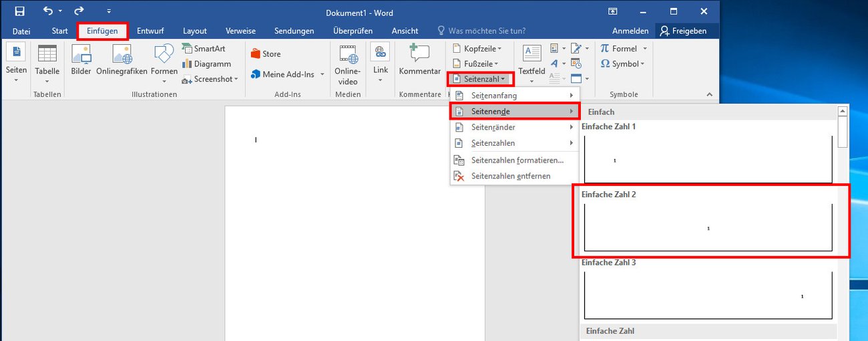Insert a table with Tabelle
This screenshot has height=341, width=868.
point(47,65)
